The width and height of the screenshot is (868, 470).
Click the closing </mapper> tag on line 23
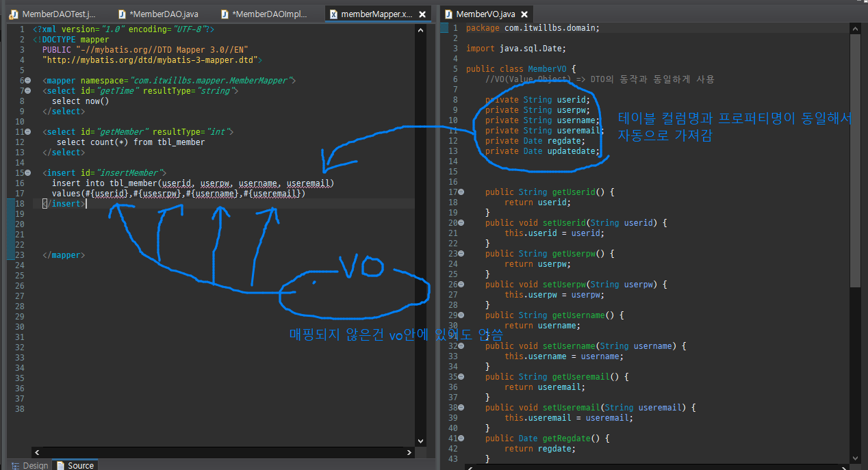pyautogui.click(x=64, y=255)
